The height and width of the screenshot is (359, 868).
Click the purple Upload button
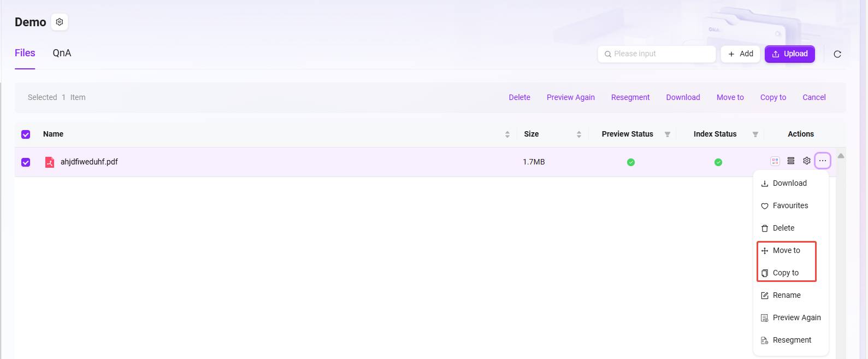coord(789,54)
